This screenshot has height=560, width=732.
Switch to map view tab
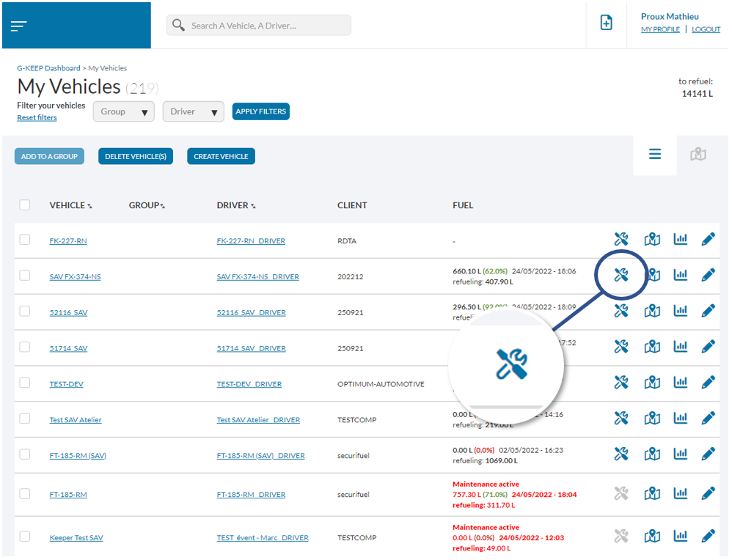coord(698,155)
